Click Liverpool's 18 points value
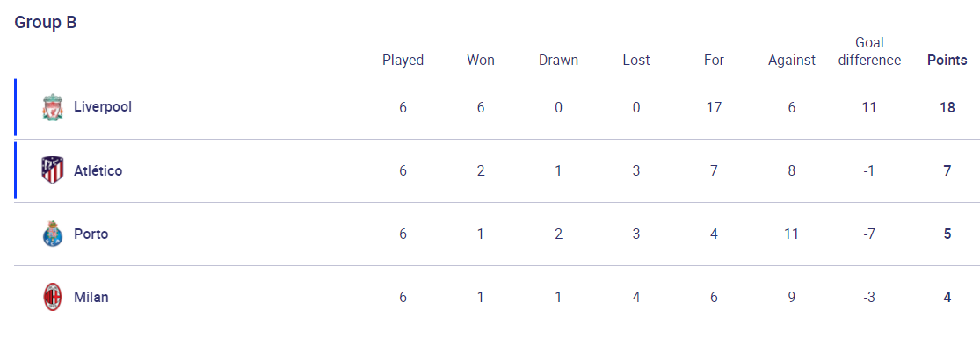The height and width of the screenshot is (339, 980). click(x=947, y=107)
